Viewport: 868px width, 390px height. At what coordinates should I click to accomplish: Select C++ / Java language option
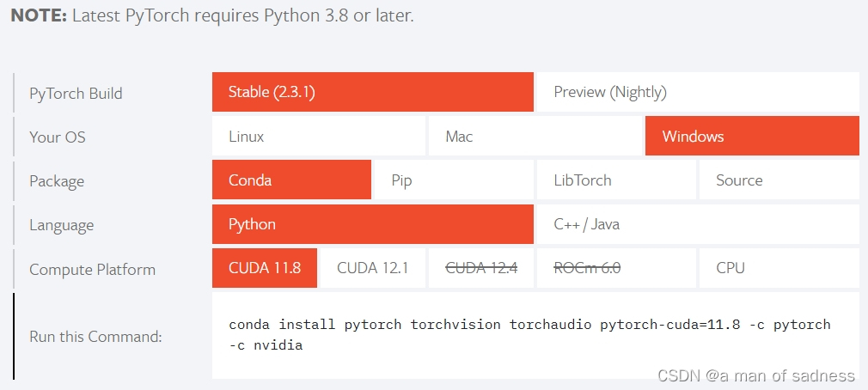pos(698,224)
